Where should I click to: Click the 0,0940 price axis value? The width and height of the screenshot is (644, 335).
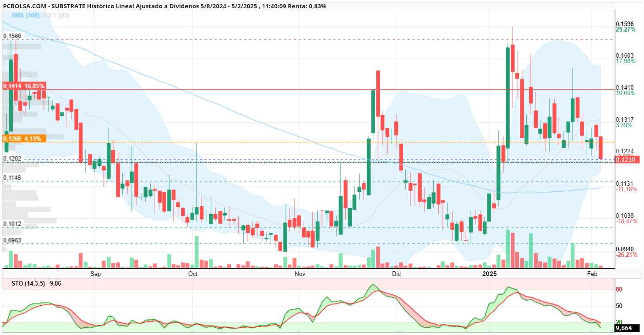click(x=625, y=249)
